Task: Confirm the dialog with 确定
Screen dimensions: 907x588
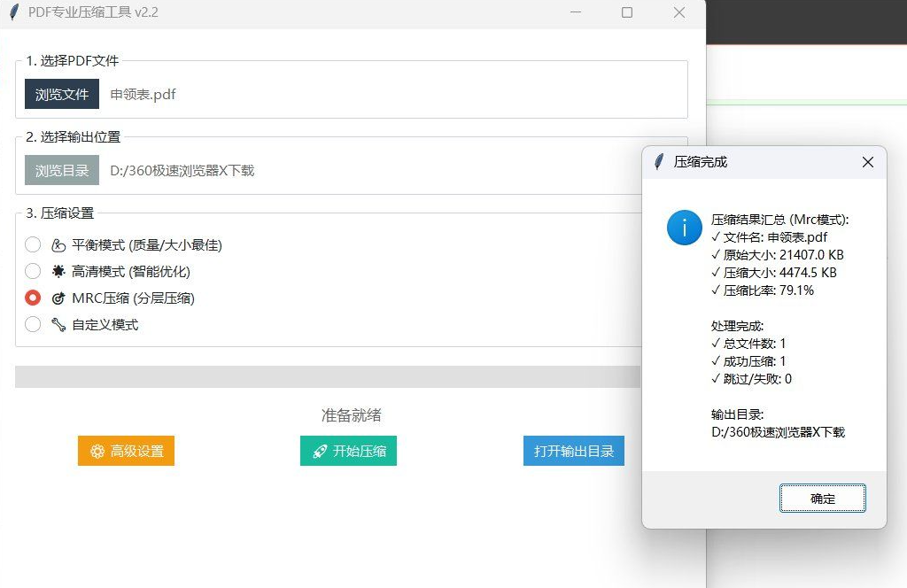Action: (x=823, y=499)
